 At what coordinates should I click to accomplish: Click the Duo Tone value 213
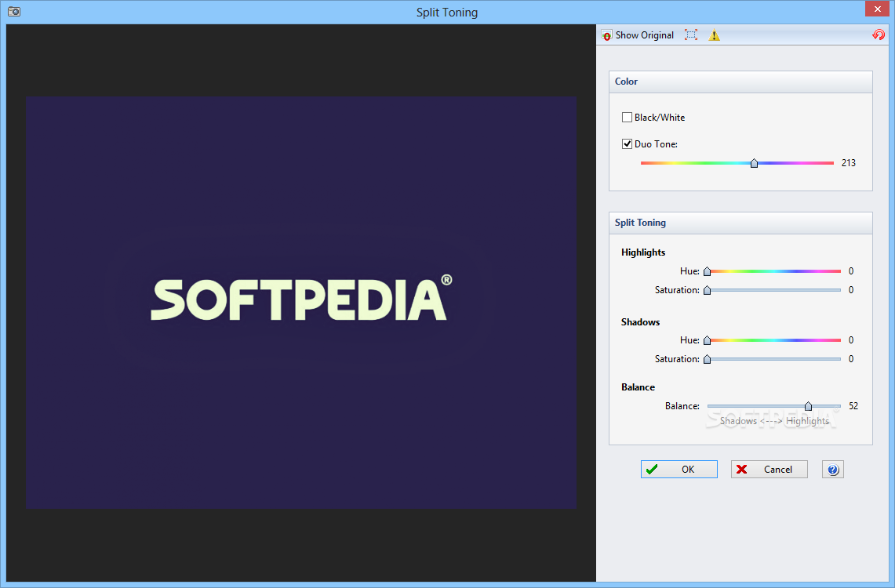click(x=848, y=163)
